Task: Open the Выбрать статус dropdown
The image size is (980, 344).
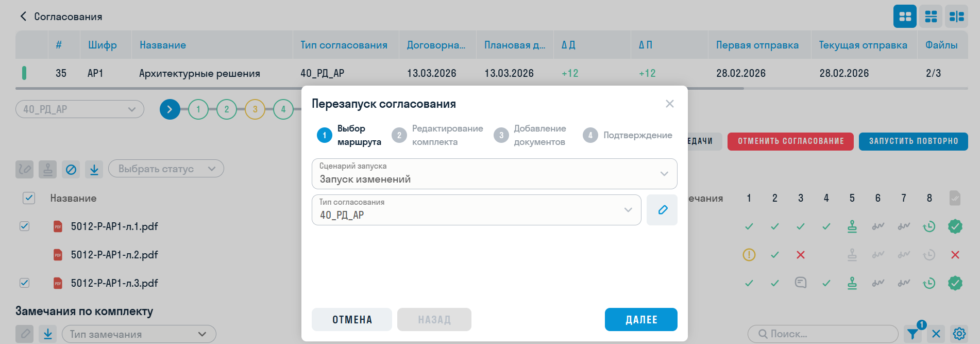Action: (166, 169)
